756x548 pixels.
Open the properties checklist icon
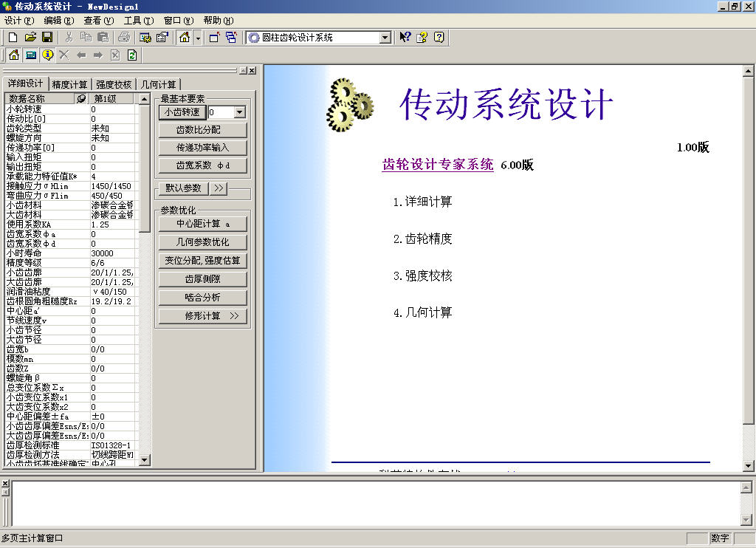[x=162, y=38]
